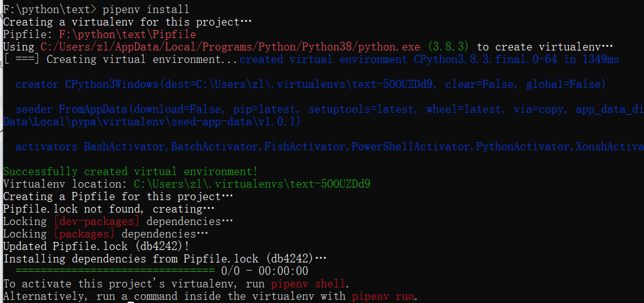Click the red "pipenv shell" command text

pos(308,284)
